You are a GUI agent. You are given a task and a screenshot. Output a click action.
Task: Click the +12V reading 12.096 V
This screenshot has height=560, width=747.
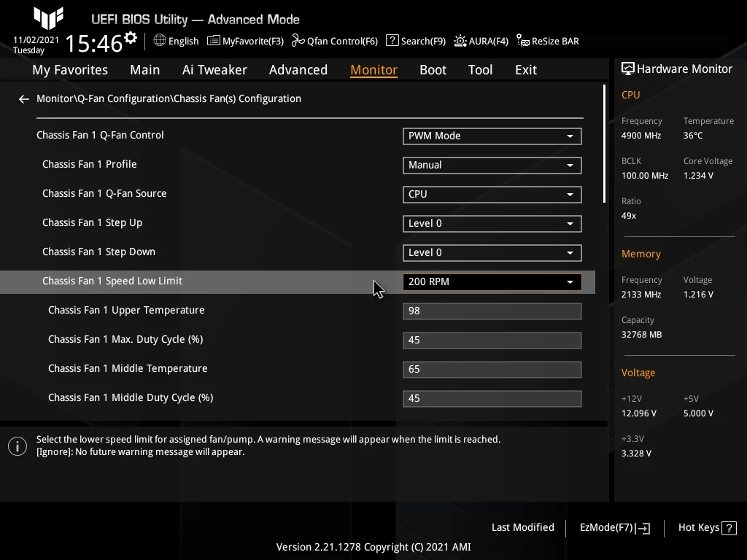click(x=639, y=413)
